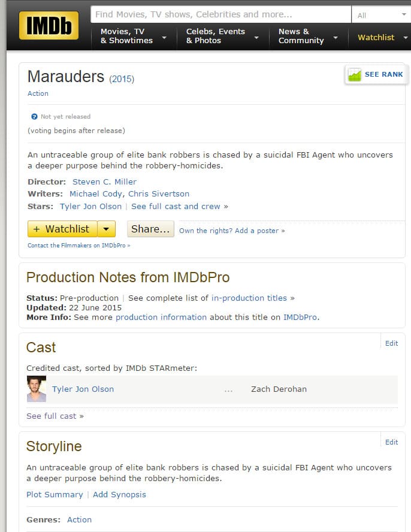Screen dimensions: 411x532
Task: Click the Marauders title heading
Action: [66, 77]
